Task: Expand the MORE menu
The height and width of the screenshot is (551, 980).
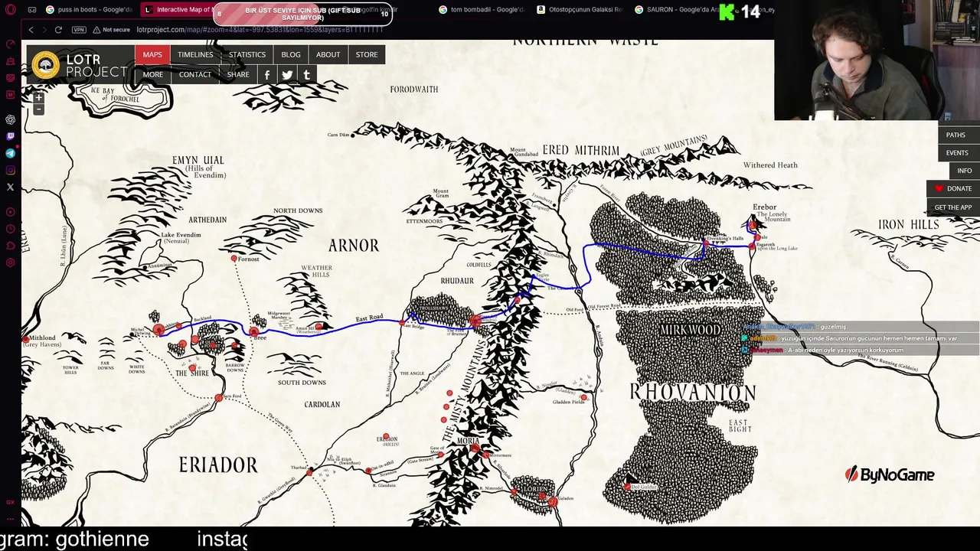Action: coord(152,74)
